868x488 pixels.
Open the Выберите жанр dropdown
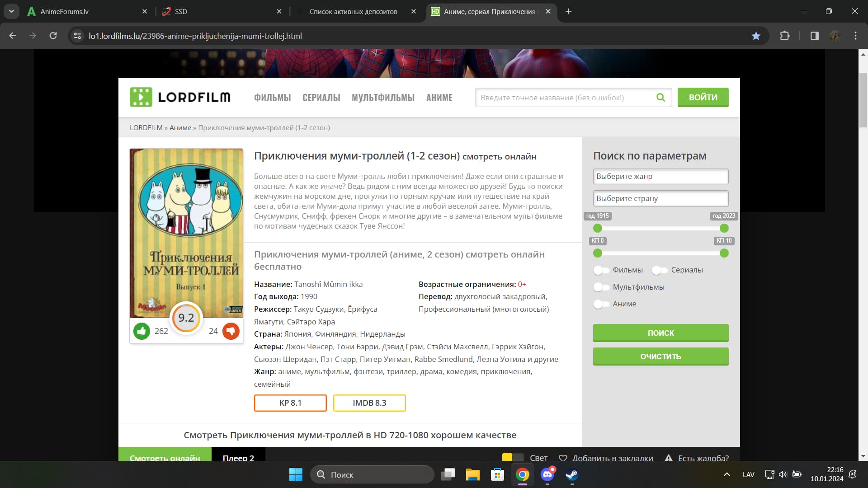pos(660,177)
